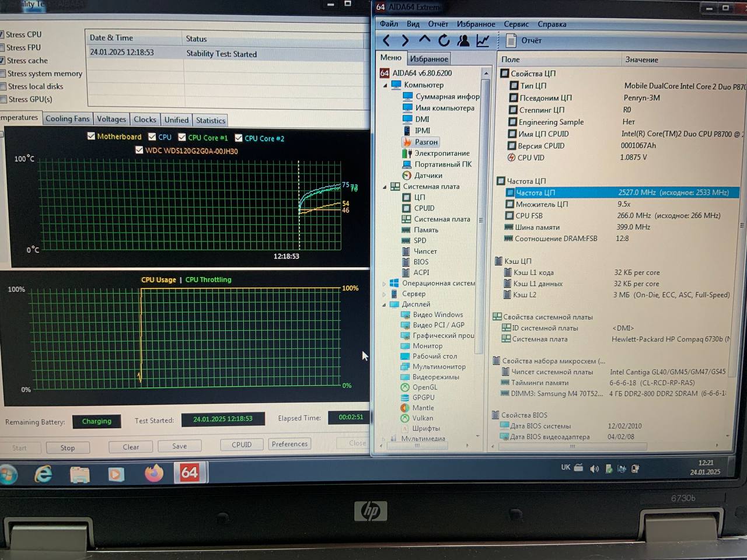
Task: Open the Сервис menu
Action: pos(516,24)
